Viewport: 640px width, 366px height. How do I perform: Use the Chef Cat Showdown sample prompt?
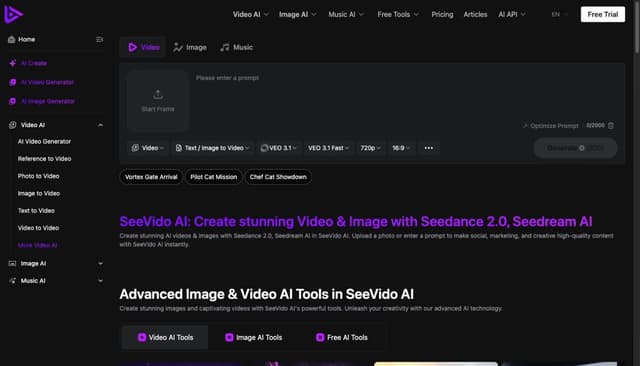point(278,177)
